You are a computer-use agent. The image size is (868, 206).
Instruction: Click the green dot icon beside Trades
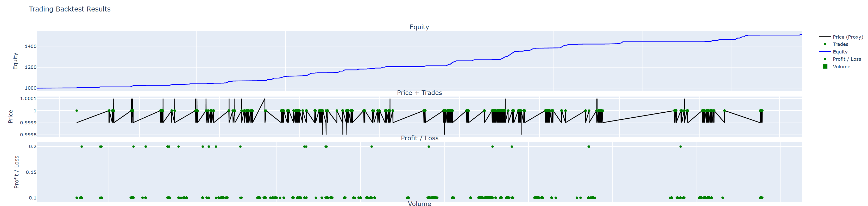point(825,44)
